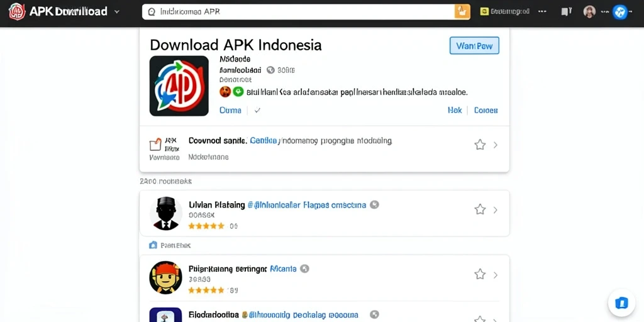Open the APK Download header dropdown arrow
The height and width of the screenshot is (322, 644).
116,12
